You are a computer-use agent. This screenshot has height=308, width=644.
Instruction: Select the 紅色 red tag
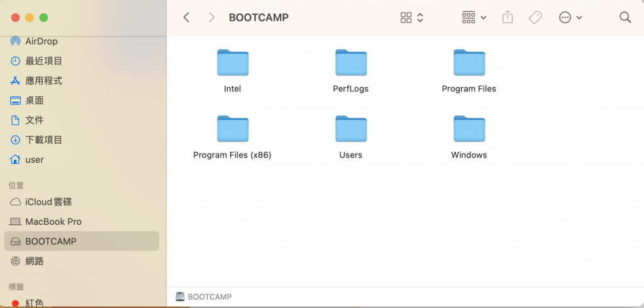click(x=81, y=303)
